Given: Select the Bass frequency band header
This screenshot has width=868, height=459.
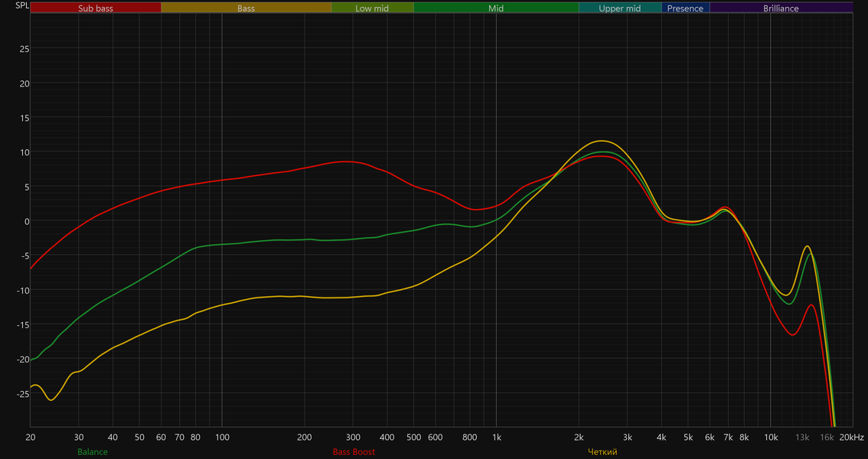Looking at the screenshot, I should [x=246, y=8].
